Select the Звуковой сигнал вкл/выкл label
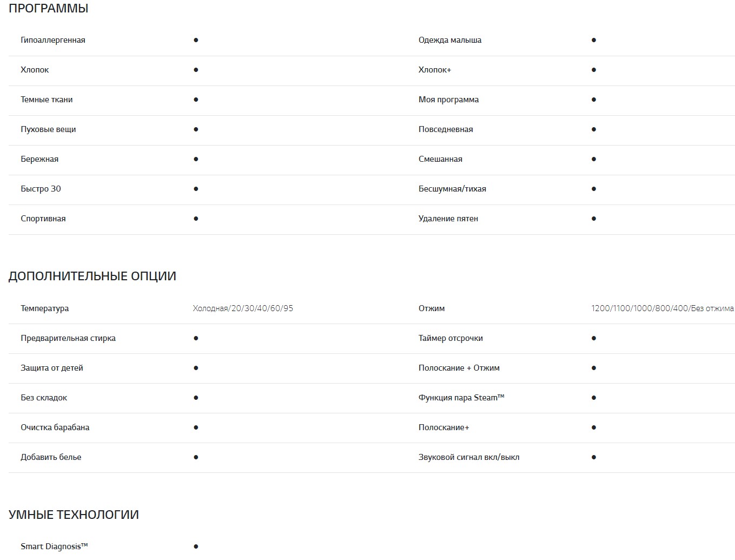The image size is (735, 560). tap(469, 457)
